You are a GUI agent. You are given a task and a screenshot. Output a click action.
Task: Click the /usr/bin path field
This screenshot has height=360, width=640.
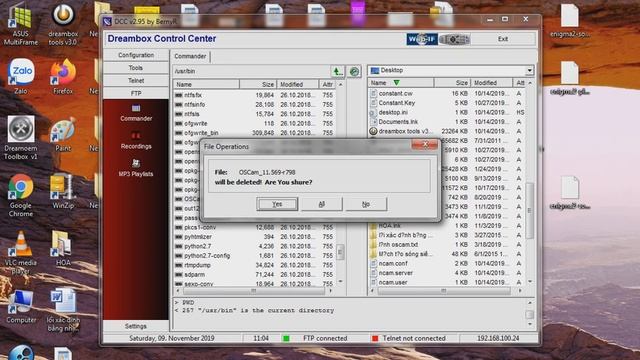coord(251,71)
